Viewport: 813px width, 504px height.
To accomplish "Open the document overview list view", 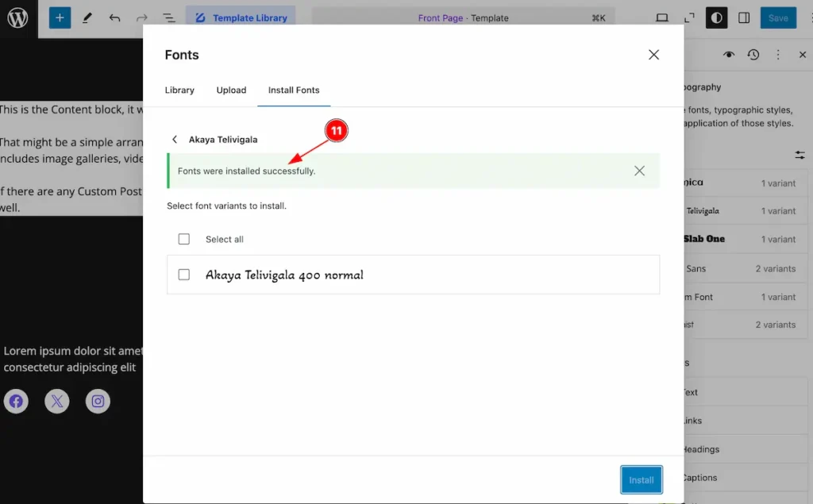I will [169, 18].
